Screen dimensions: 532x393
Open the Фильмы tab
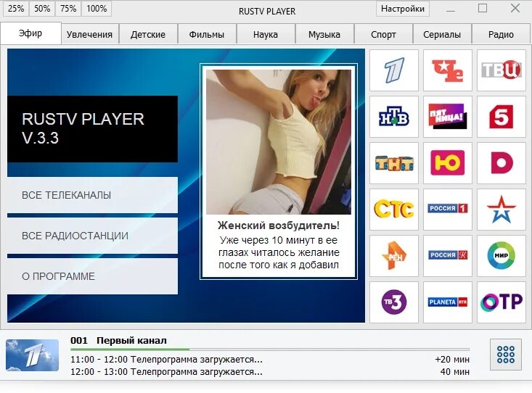[x=207, y=34]
